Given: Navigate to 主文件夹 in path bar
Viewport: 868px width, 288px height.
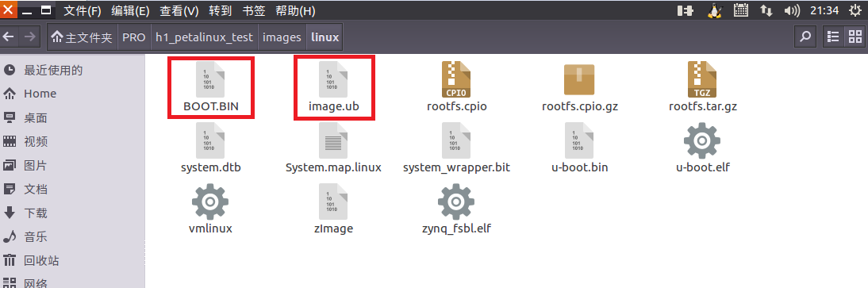Looking at the screenshot, I should [x=82, y=37].
